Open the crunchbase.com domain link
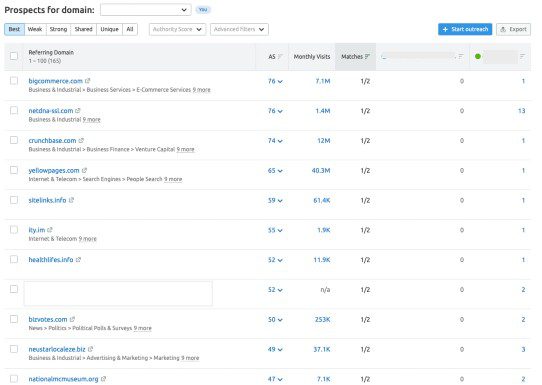Screen dimensions: 542x385 pyautogui.click(x=52, y=141)
